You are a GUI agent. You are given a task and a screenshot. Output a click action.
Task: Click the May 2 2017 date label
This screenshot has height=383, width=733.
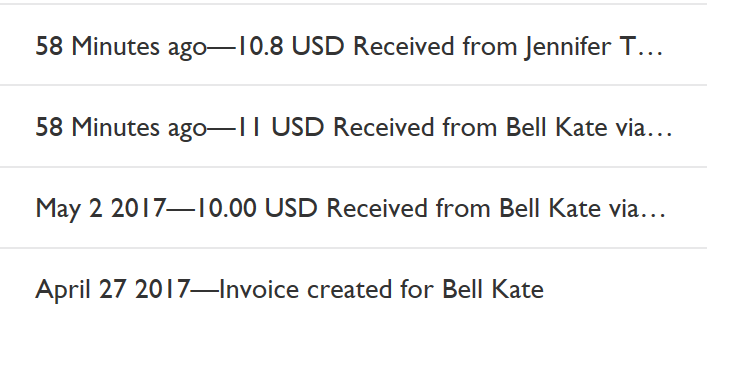(101, 209)
